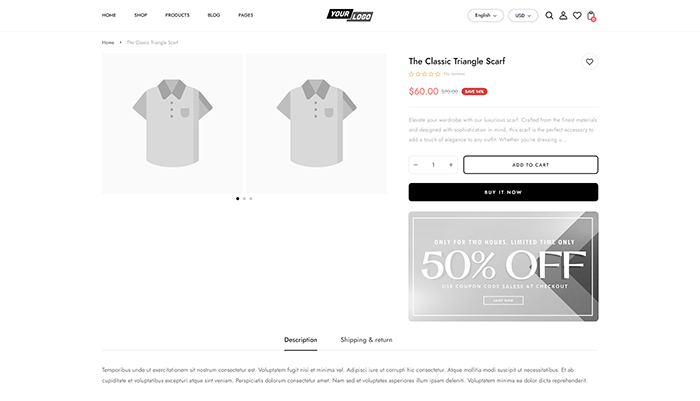Open the user account icon
Image resolution: width=700 pixels, height=401 pixels.
[563, 16]
